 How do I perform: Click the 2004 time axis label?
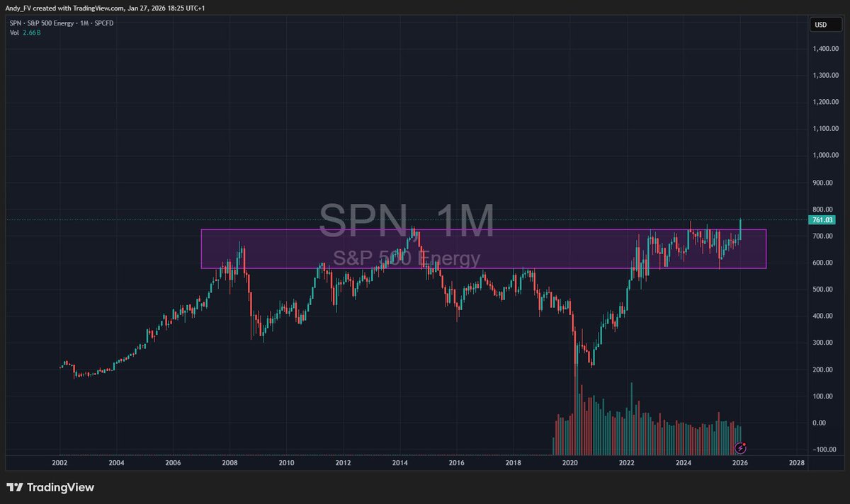(116, 463)
